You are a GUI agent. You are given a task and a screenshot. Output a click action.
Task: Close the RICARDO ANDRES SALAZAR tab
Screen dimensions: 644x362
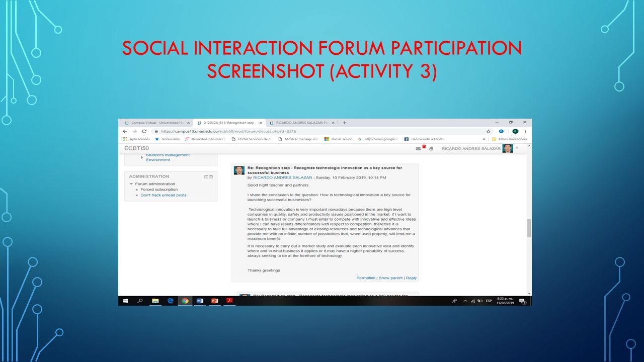[x=333, y=123]
